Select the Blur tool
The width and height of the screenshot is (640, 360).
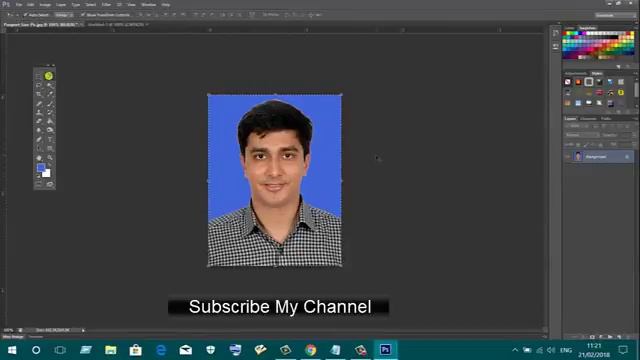click(39, 130)
